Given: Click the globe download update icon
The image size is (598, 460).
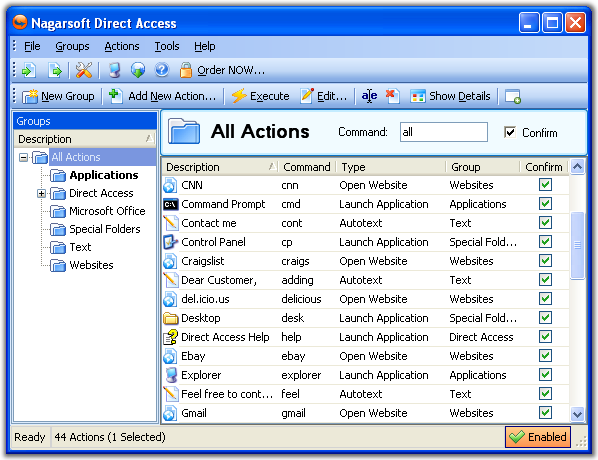Looking at the screenshot, I should (138, 70).
